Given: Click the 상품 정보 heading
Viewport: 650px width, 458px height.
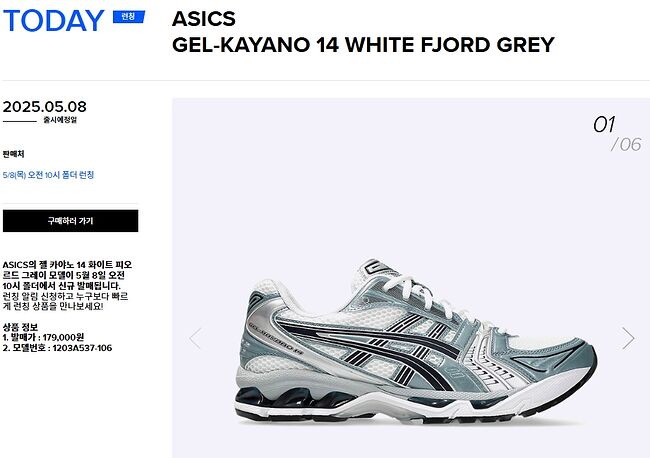Looking at the screenshot, I should point(20,327).
